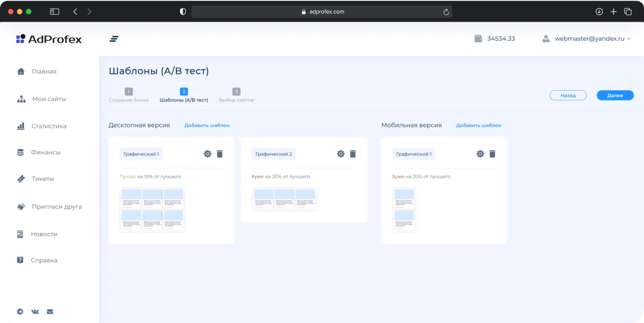Open the desktop Графический 1 preview thumbnail
The image size is (644, 323).
pos(152,210)
